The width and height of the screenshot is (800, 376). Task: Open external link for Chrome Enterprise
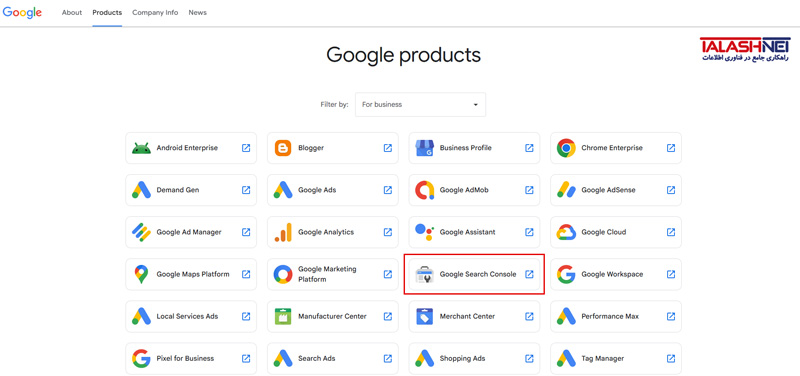pyautogui.click(x=671, y=148)
